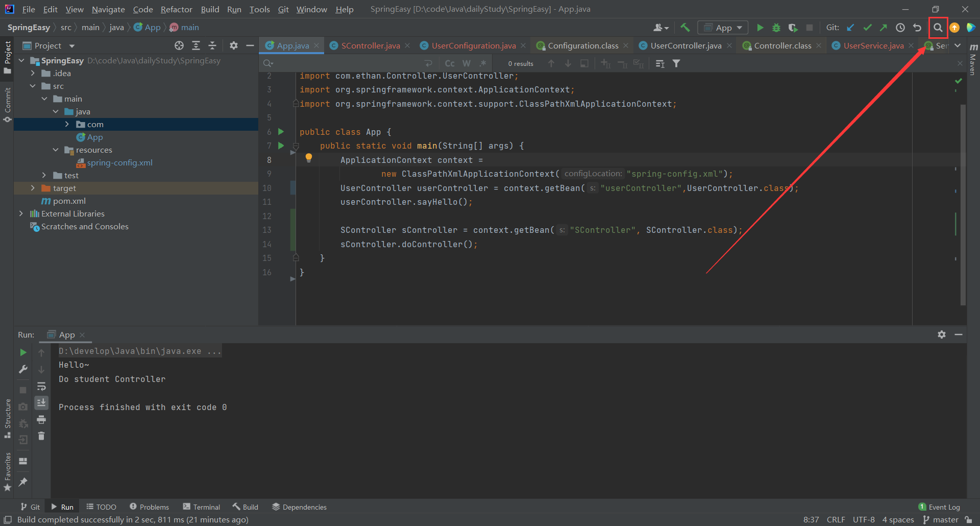Click the editor vertical scrollbar
The width and height of the screenshot is (980, 526).
click(x=963, y=204)
